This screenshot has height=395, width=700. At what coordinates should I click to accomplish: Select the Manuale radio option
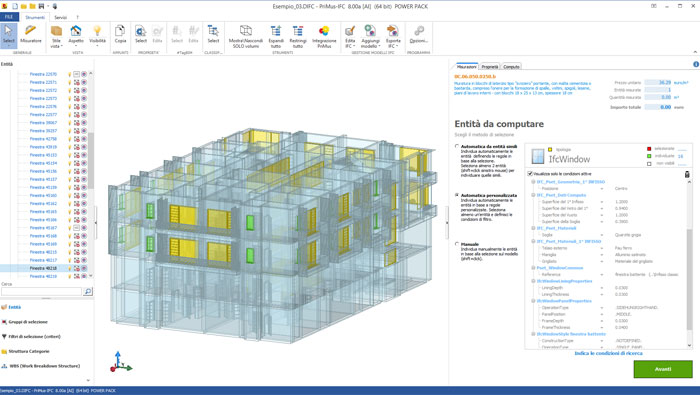[457, 244]
